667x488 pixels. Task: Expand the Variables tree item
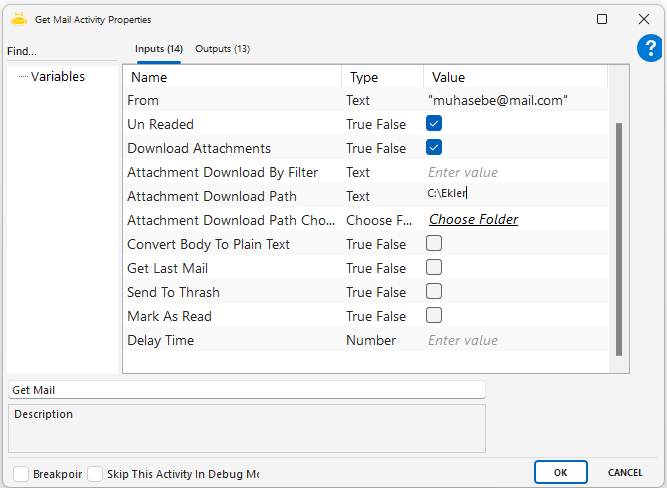pos(57,77)
